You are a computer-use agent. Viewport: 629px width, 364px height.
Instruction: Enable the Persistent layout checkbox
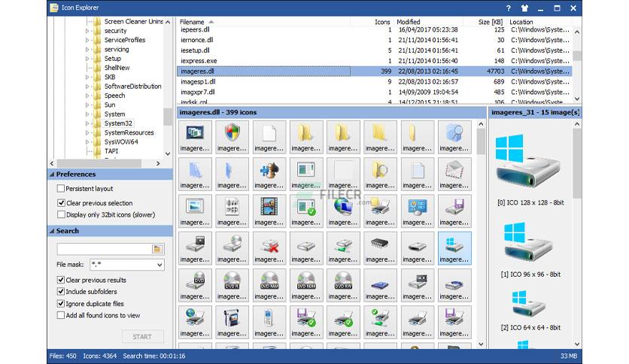click(x=61, y=188)
